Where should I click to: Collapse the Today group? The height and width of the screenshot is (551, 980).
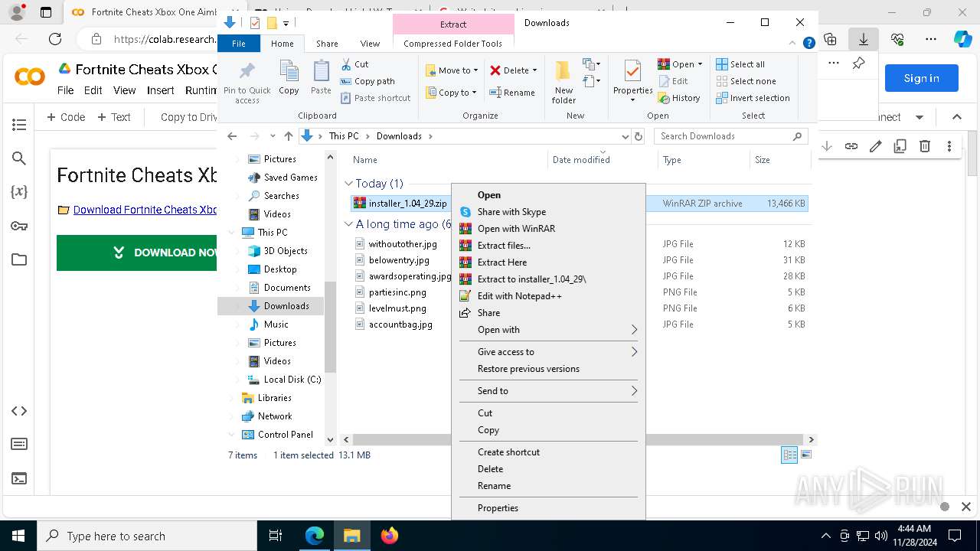[348, 184]
